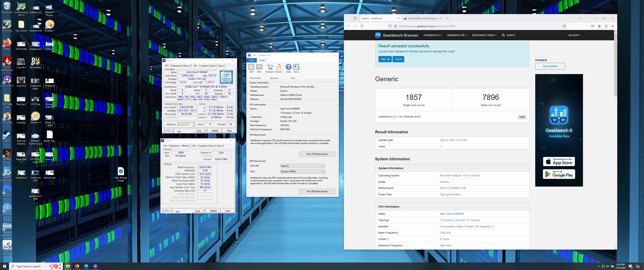Open a new Firefox tab with plus button
This screenshot has height=270, width=644.
pos(447,18)
